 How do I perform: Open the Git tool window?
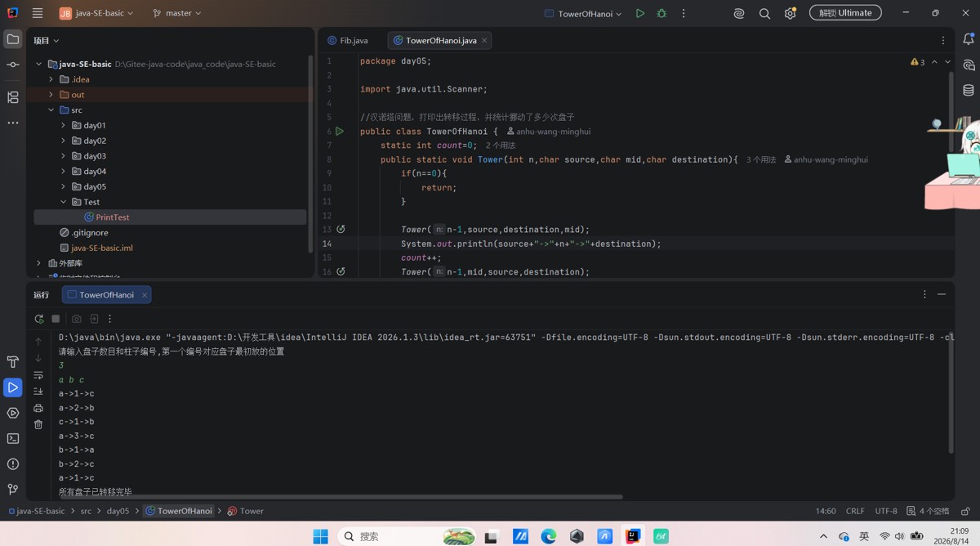pyautogui.click(x=13, y=489)
